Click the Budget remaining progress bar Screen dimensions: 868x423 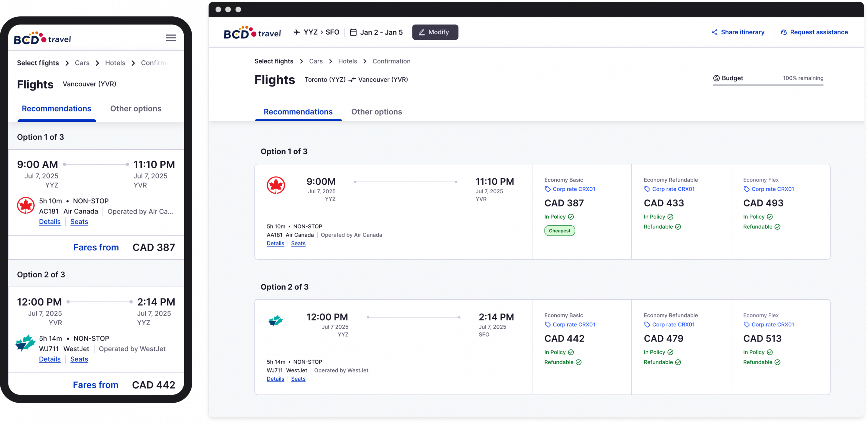coord(768,85)
